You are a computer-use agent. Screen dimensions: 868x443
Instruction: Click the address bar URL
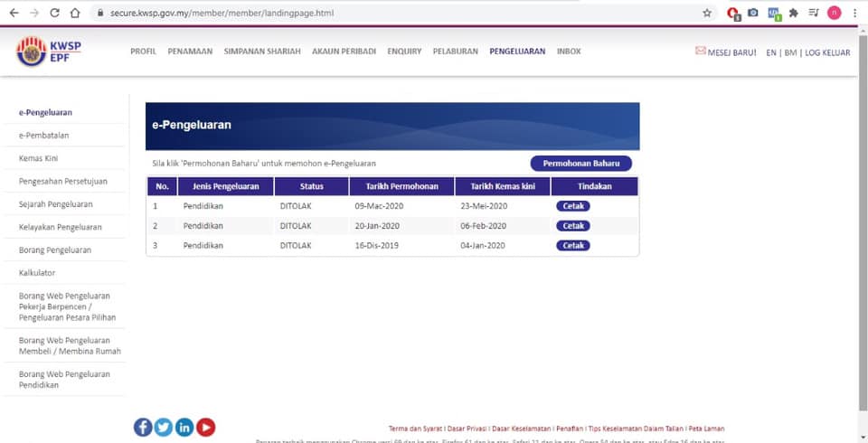point(222,13)
